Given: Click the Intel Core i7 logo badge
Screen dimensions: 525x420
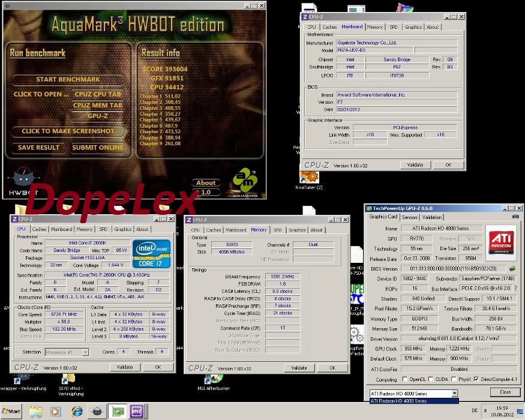Looking at the screenshot, I should click(x=152, y=254).
